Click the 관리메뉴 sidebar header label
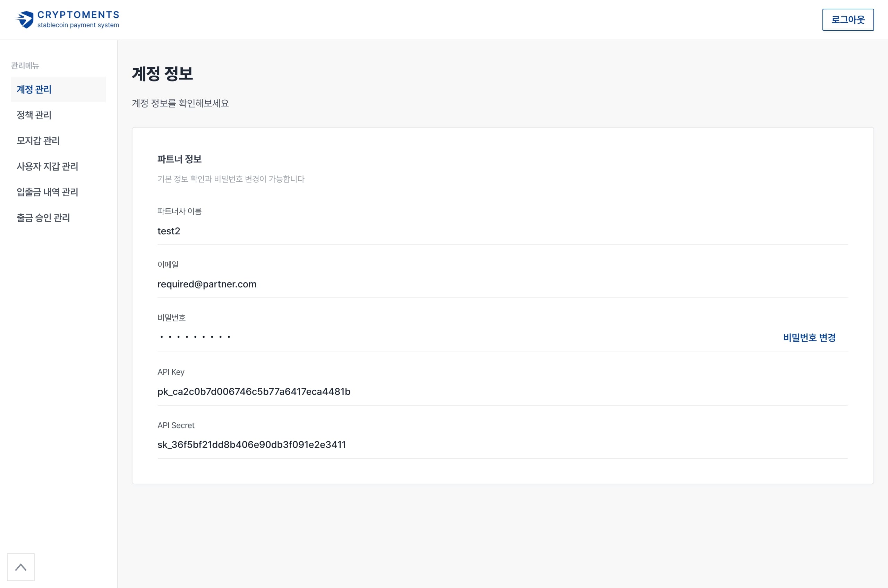Screen dimensions: 888x588 click(25, 66)
